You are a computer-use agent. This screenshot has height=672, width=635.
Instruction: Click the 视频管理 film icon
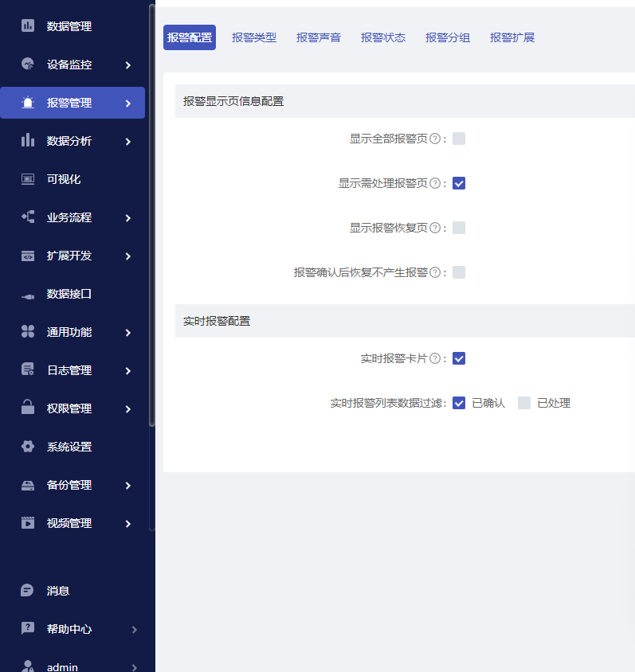[28, 523]
